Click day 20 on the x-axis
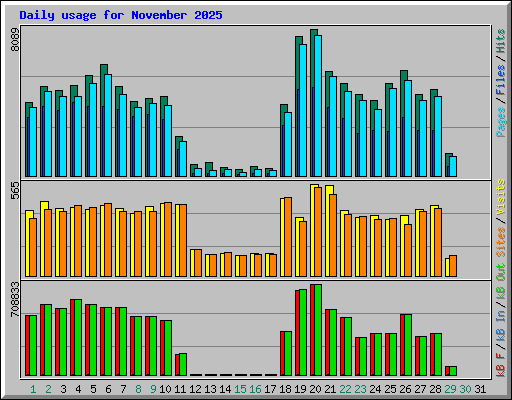Screen dimensions: 512x400 click(x=315, y=389)
